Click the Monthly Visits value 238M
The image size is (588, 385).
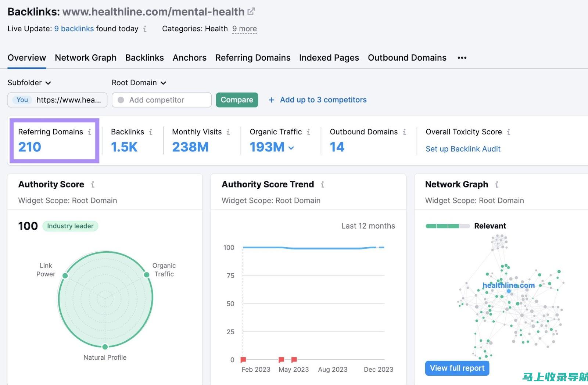tap(190, 147)
